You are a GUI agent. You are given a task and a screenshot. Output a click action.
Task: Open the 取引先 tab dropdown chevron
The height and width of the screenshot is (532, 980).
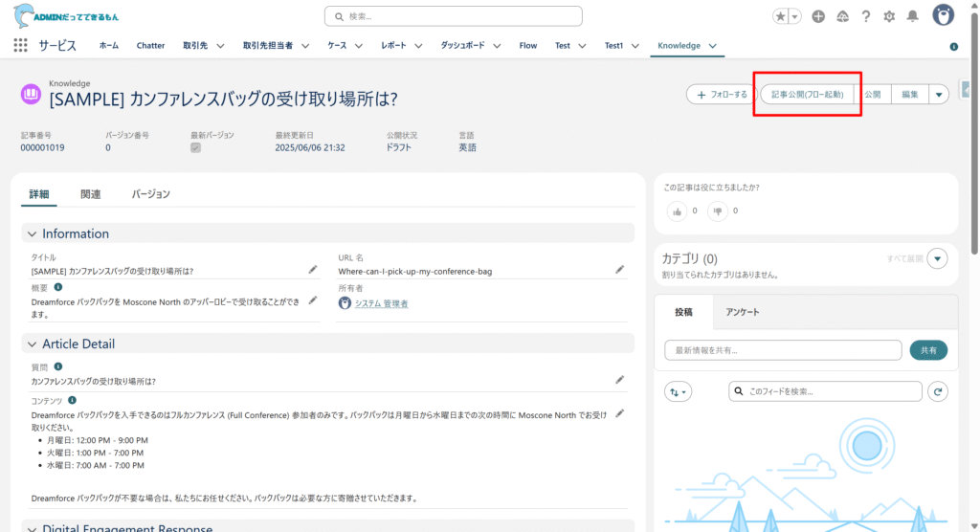tap(220, 46)
